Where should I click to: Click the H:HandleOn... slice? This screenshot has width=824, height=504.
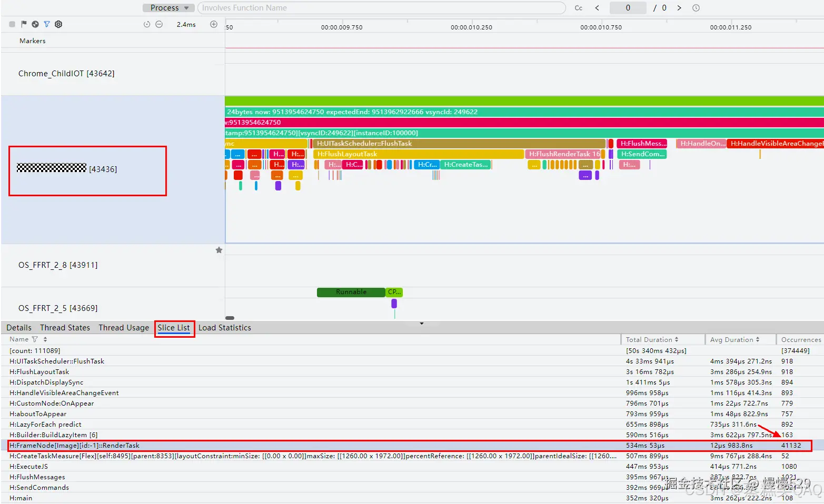pyautogui.click(x=701, y=144)
